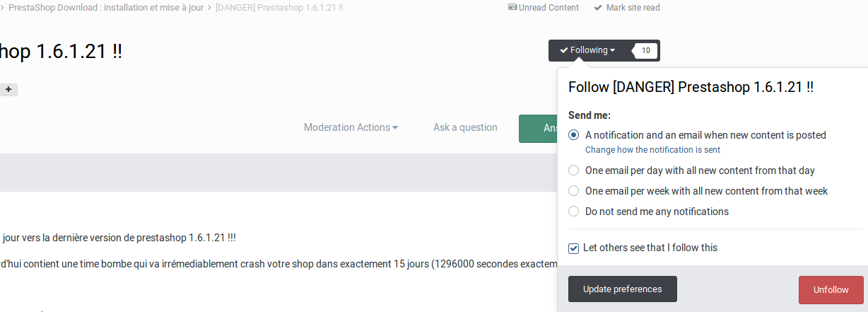Select one email per day option
The height and width of the screenshot is (312, 868).
[x=574, y=171]
